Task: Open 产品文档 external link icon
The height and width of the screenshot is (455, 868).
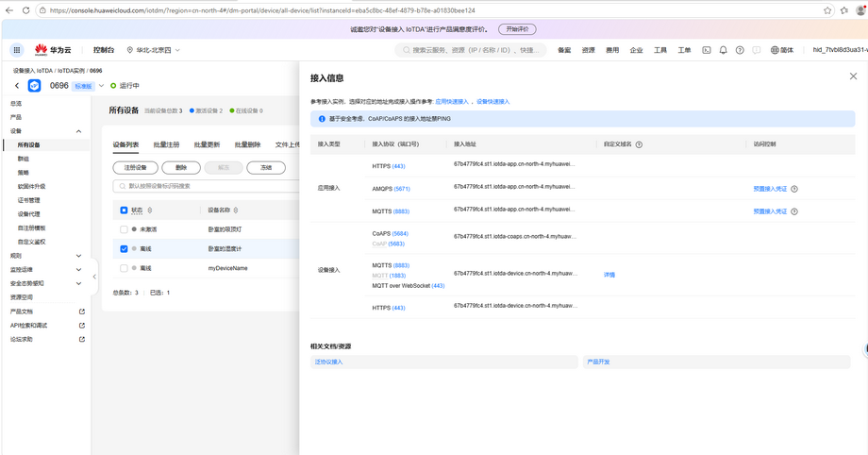Action: click(82, 312)
